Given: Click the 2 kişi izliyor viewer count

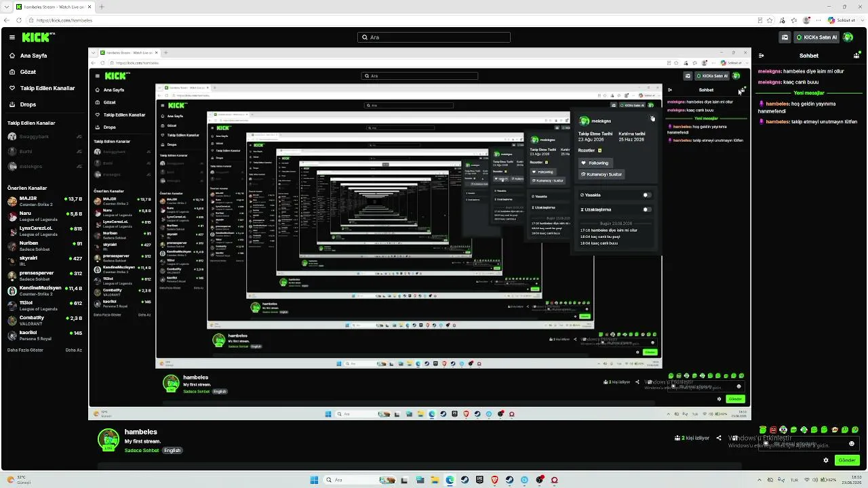Looking at the screenshot, I should 692,438.
